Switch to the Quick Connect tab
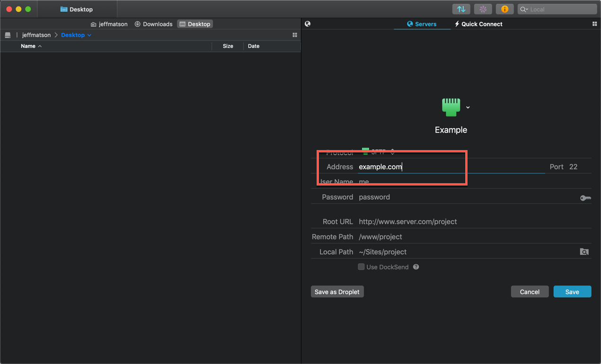 pos(478,24)
